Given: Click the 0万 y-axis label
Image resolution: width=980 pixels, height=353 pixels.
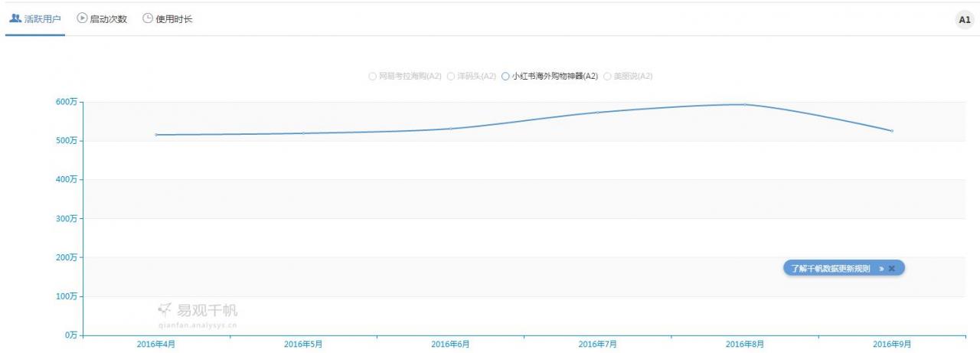Looking at the screenshot, I should 70,335.
